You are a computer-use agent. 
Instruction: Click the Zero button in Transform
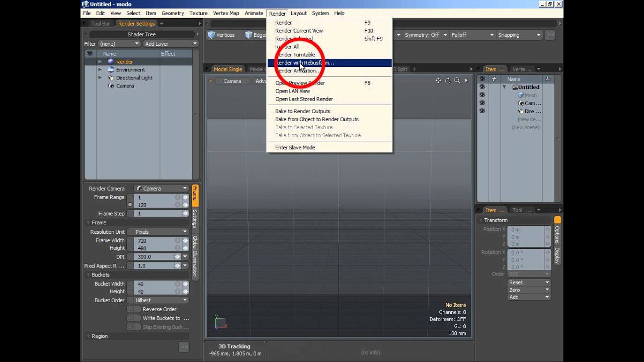click(x=529, y=290)
